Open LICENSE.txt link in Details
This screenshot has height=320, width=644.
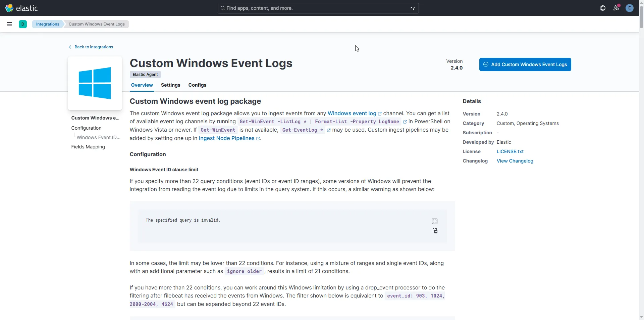(x=510, y=151)
